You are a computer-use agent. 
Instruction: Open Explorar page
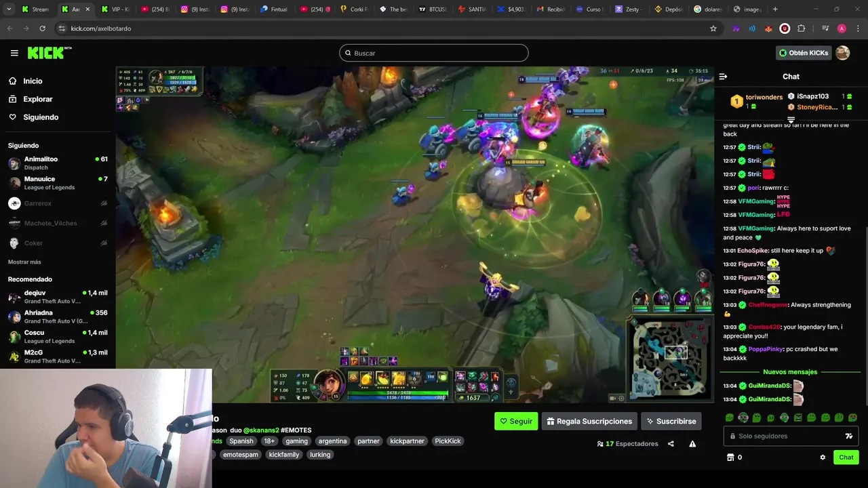(37, 99)
